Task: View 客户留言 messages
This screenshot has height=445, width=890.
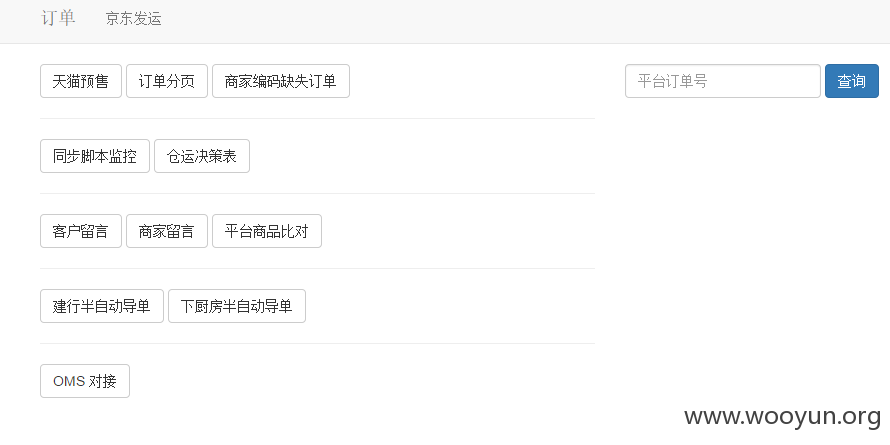Action: pyautogui.click(x=81, y=231)
